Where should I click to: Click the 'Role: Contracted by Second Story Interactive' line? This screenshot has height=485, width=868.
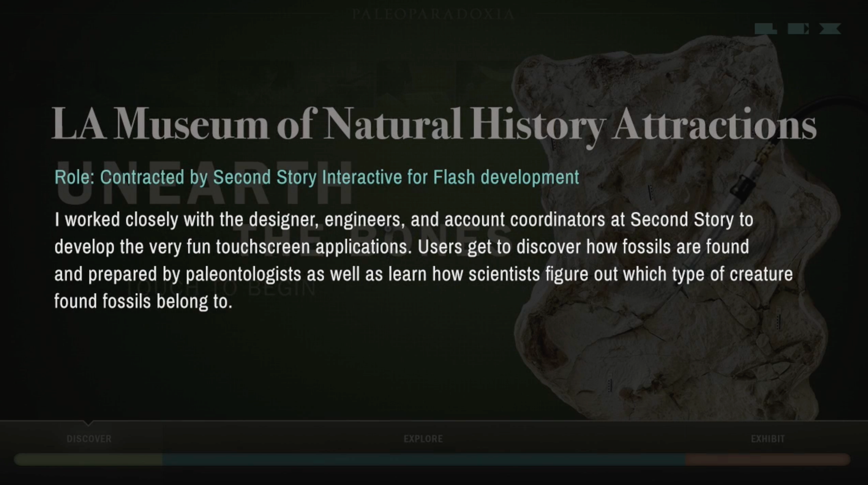click(317, 177)
